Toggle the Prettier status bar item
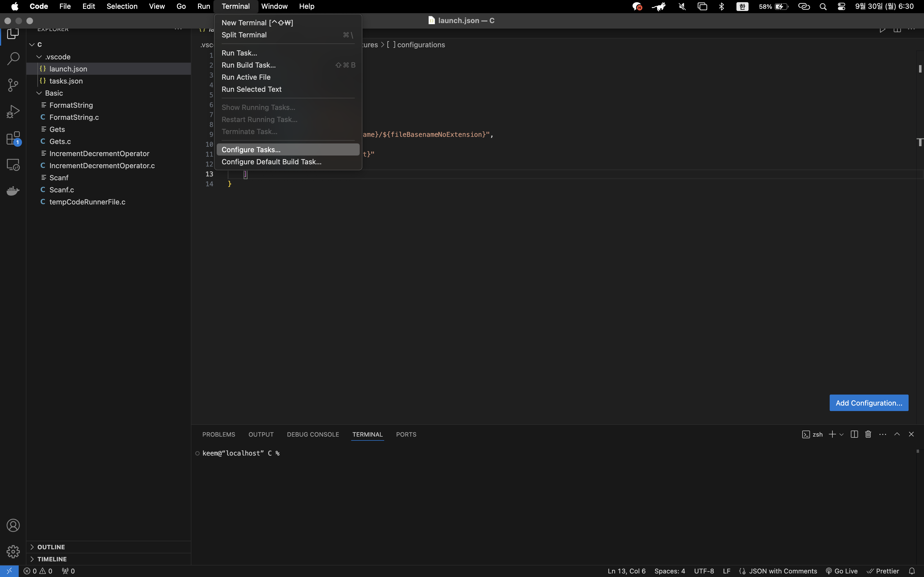The width and height of the screenshot is (924, 577). coord(883,571)
